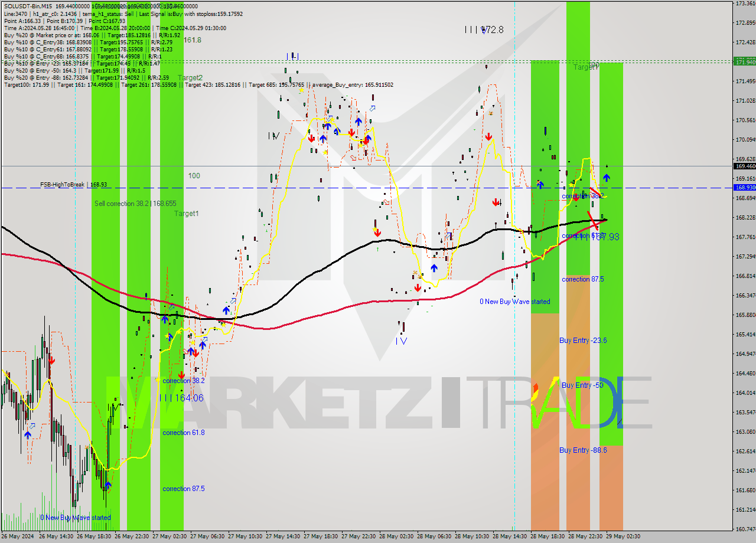Click the black 169.460 current price tag
The height and width of the screenshot is (543, 756).
(x=745, y=166)
